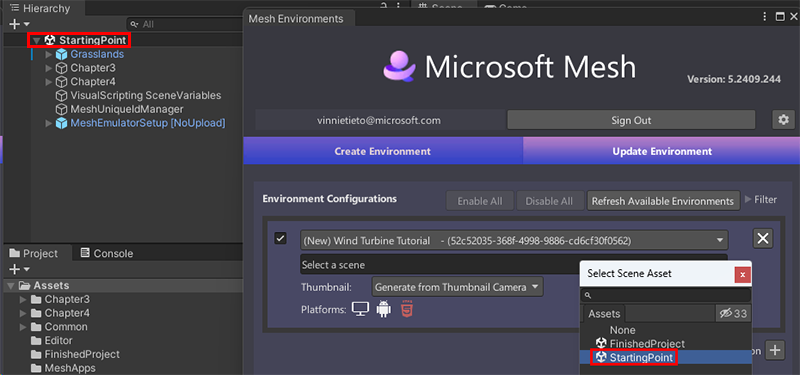Remove the environment configuration with X button
The width and height of the screenshot is (800, 375).
click(763, 238)
